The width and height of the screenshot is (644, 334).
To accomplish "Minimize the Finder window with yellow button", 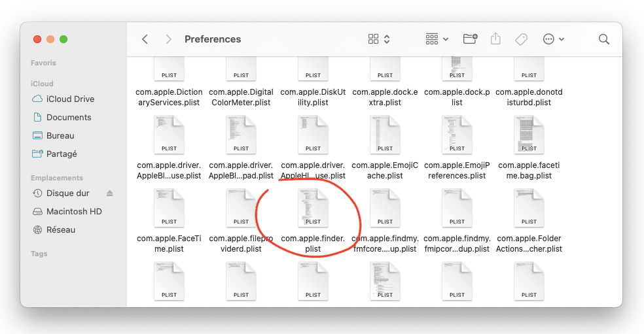I will [x=50, y=39].
